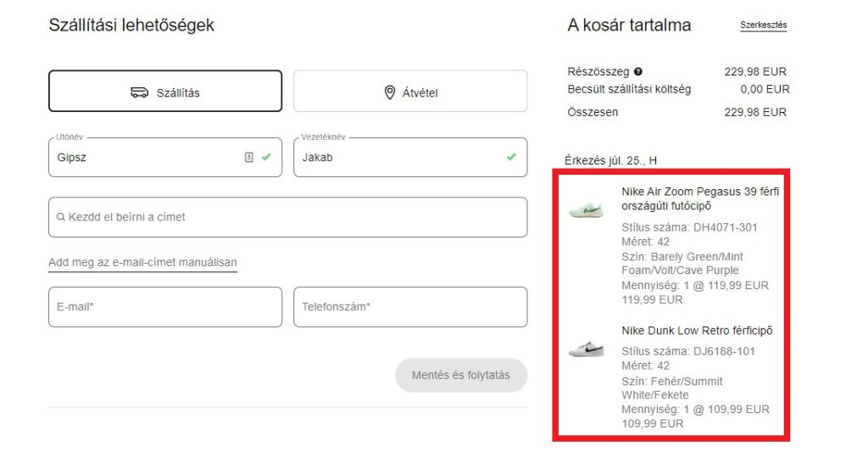
Task: Open the Szerkesztés cart edit link
Action: pyautogui.click(x=764, y=25)
